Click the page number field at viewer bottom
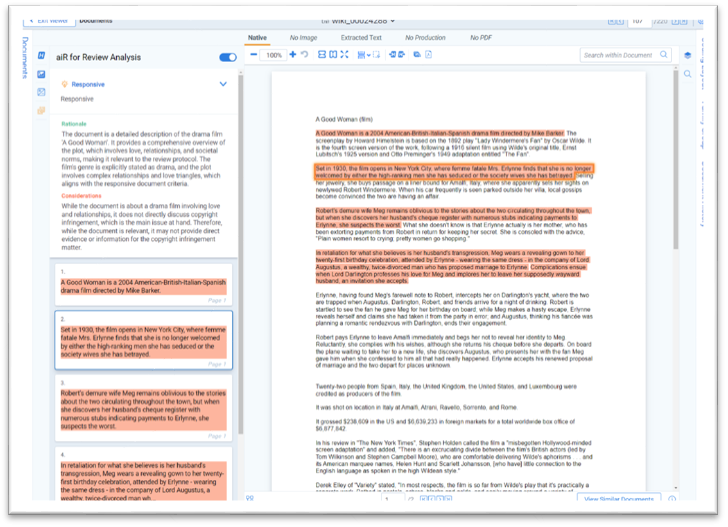This screenshot has width=728, height=527. click(x=393, y=499)
